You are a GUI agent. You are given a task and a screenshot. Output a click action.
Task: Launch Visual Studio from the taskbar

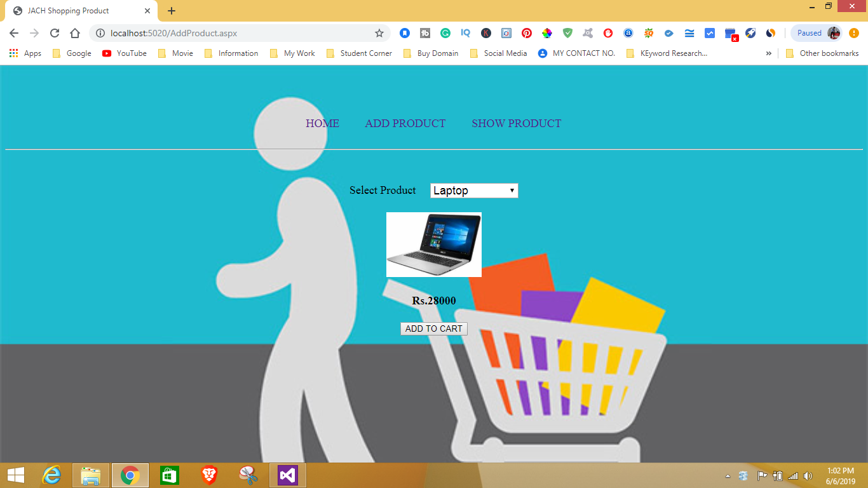click(287, 475)
